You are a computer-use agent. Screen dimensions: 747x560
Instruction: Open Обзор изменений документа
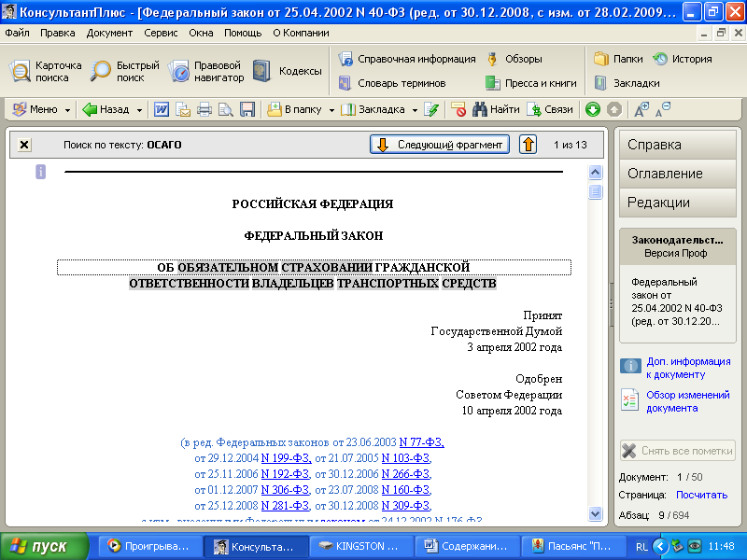pyautogui.click(x=688, y=401)
